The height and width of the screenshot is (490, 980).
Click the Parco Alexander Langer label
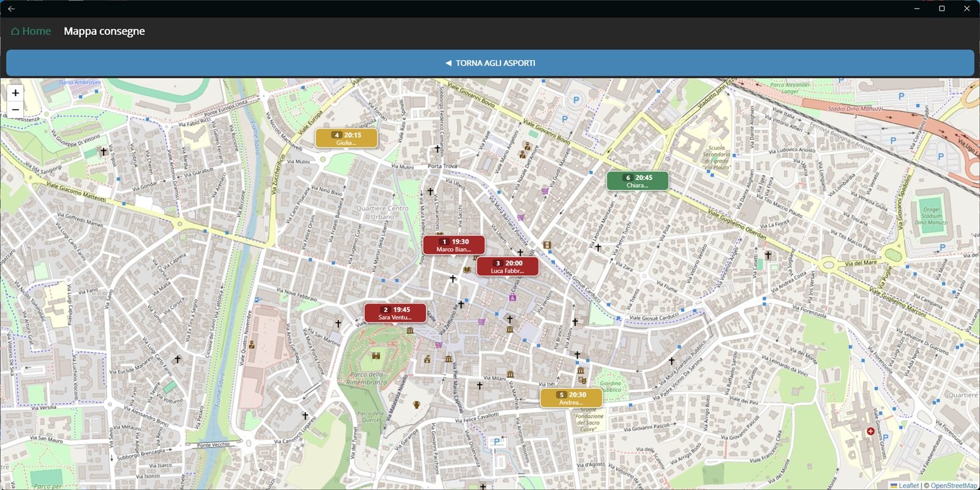pyautogui.click(x=790, y=88)
